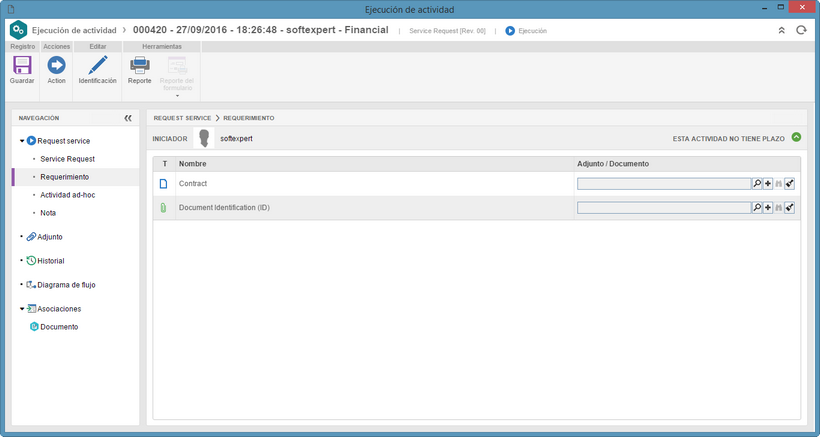Viewport: 820px width, 437px height.
Task: Click the Contract document input field
Action: coord(664,184)
